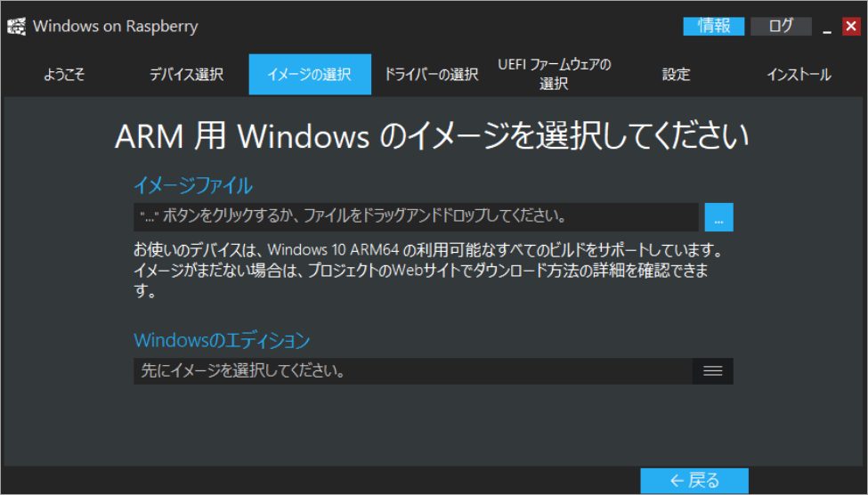Switch to the ようこそ tab
The width and height of the screenshot is (868, 495).
(64, 74)
